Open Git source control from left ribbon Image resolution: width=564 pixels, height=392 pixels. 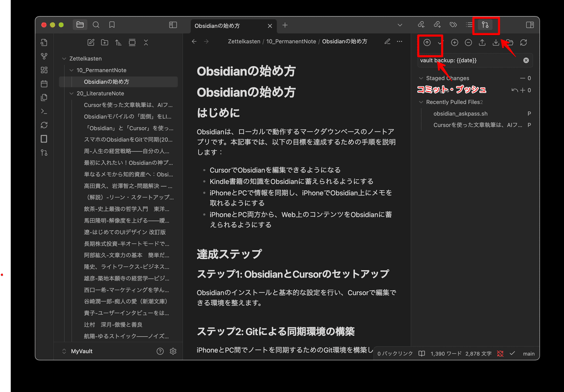[44, 153]
